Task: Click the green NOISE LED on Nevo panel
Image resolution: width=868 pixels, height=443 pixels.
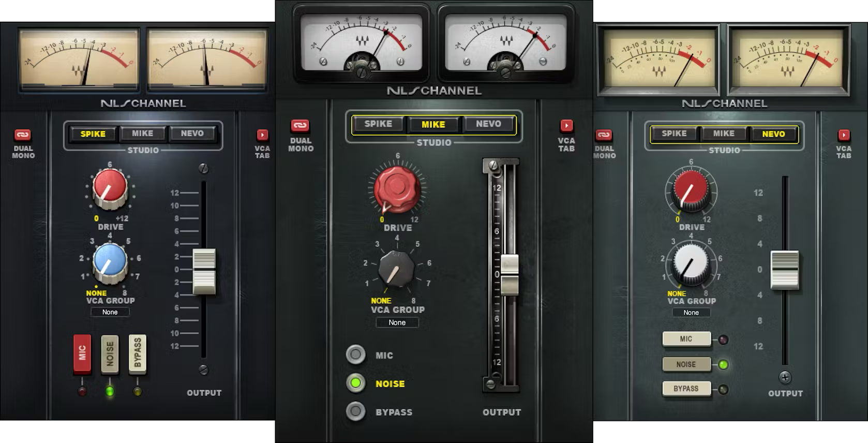Action: 723,365
